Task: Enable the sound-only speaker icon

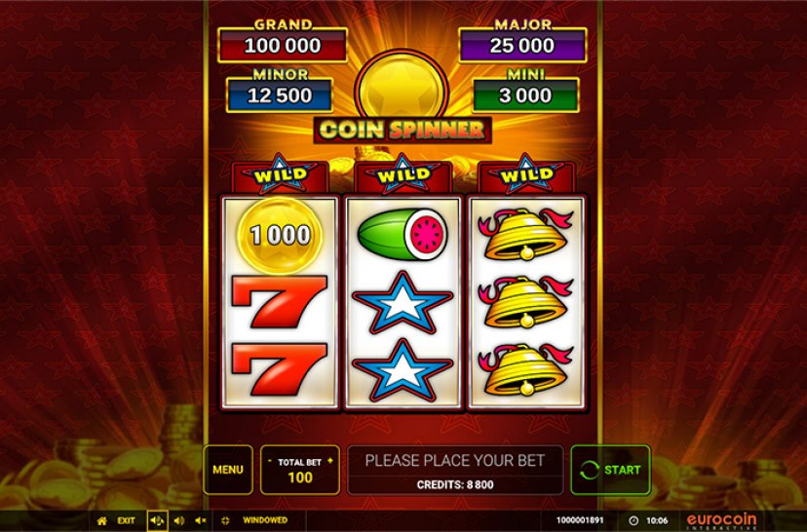Action: [x=179, y=520]
